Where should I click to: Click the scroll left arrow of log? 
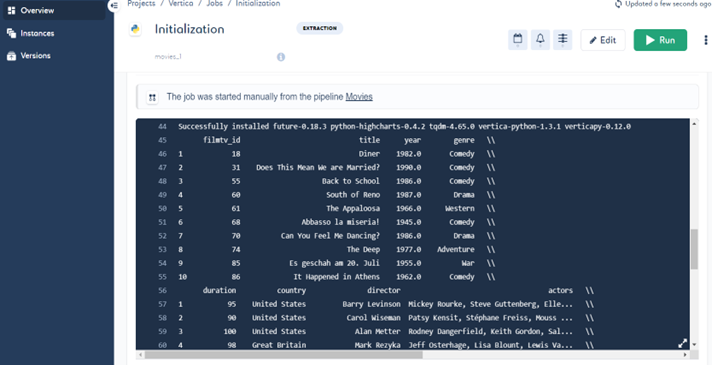pyautogui.click(x=140, y=355)
